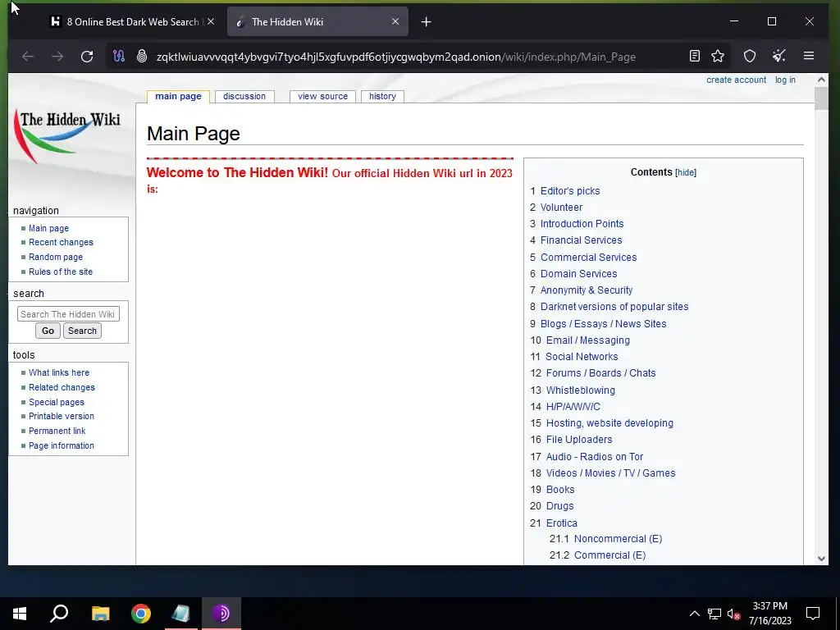Click the Search button in sidebar

[x=82, y=331]
